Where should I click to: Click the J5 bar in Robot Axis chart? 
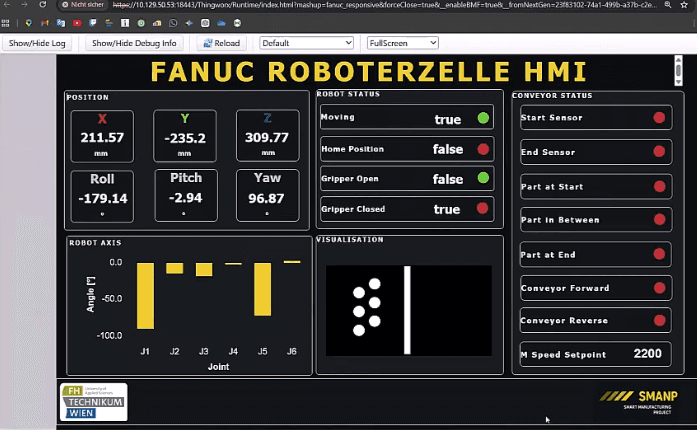[x=262, y=289]
